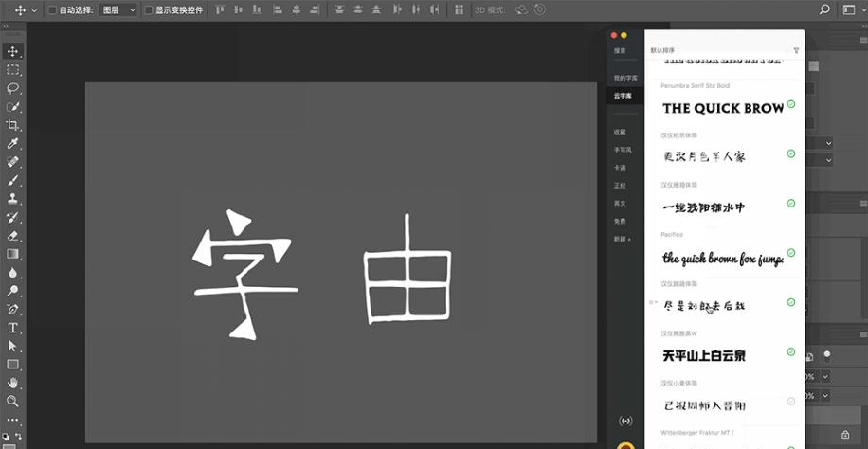
Task: Open the Move tool preset dropdown arrow
Action: pyautogui.click(x=34, y=10)
